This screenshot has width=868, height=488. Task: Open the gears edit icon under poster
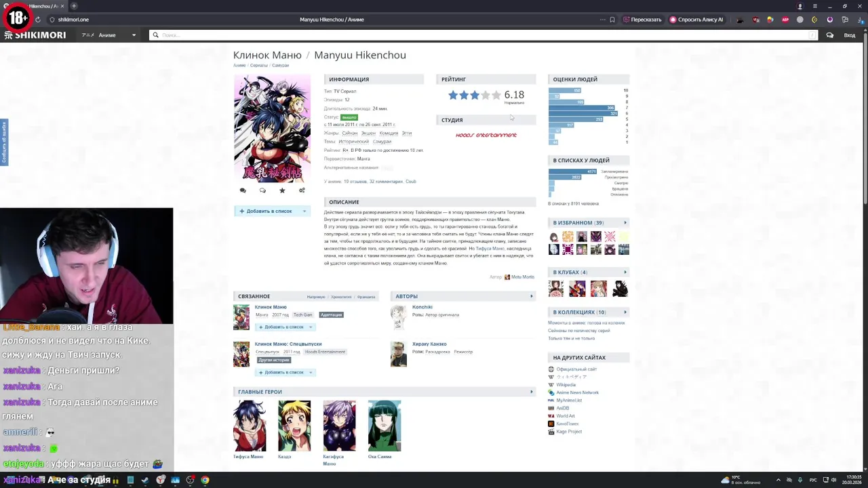point(302,190)
